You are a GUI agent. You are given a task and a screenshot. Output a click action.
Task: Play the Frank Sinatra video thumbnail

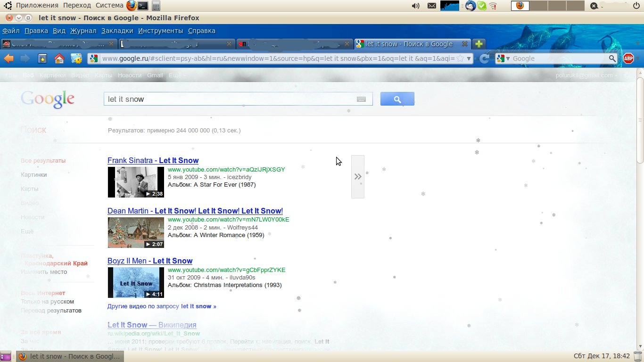coord(136,182)
